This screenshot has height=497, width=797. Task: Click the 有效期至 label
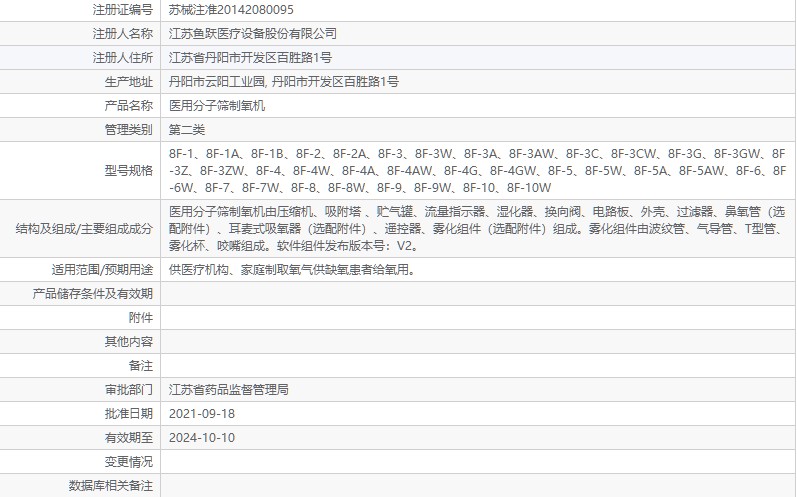[129, 438]
